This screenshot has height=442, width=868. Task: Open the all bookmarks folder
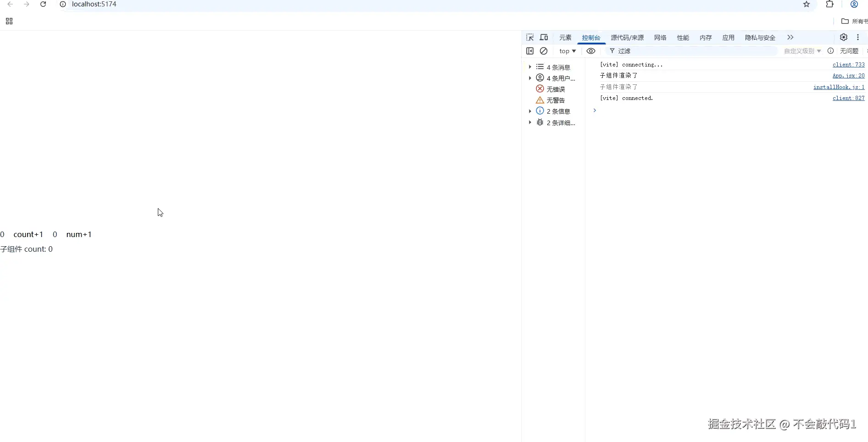(x=854, y=21)
